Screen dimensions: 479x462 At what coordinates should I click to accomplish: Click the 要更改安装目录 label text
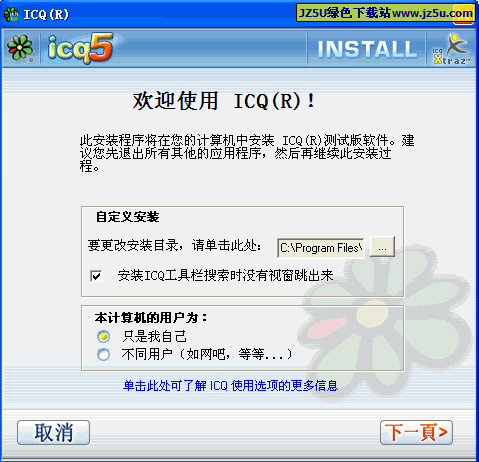click(175, 246)
